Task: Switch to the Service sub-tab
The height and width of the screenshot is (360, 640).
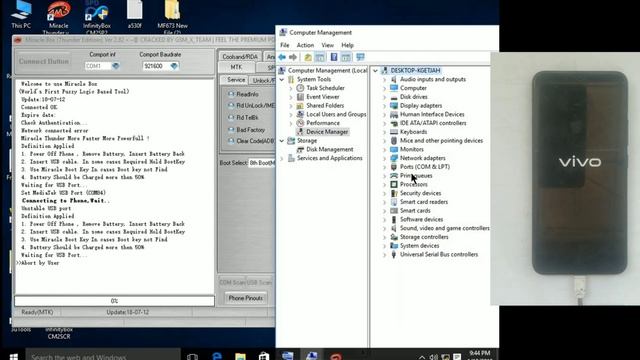Action: pos(236,80)
